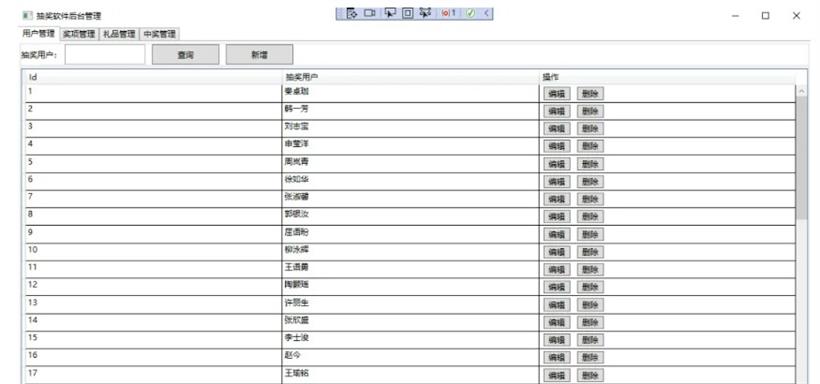Click 编辑 in row Id 16
The image size is (820, 384).
coord(557,358)
